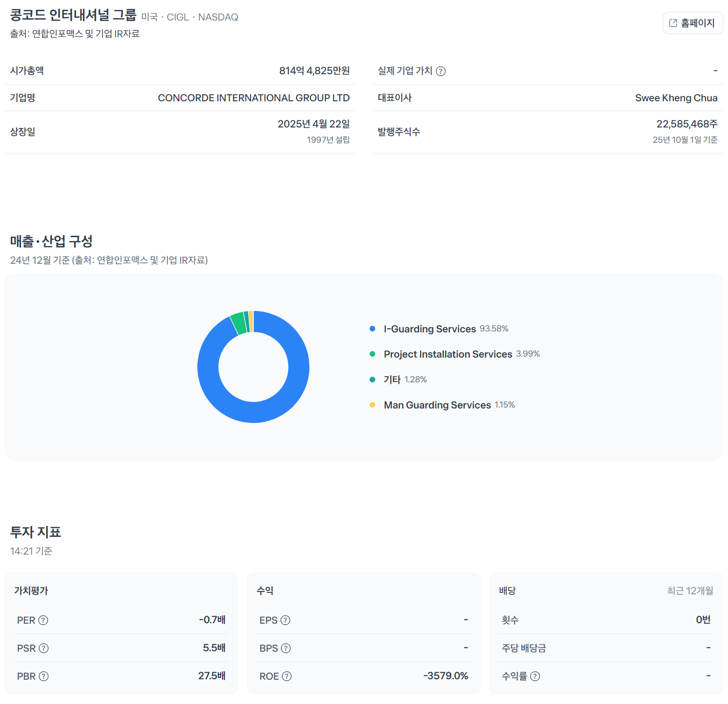Click the ROE value -3579.0%
This screenshot has width=728, height=704.
point(446,676)
